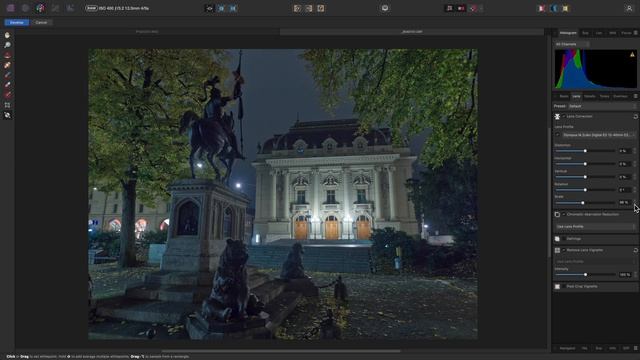
Task: Switch to the Details tab
Action: click(589, 96)
